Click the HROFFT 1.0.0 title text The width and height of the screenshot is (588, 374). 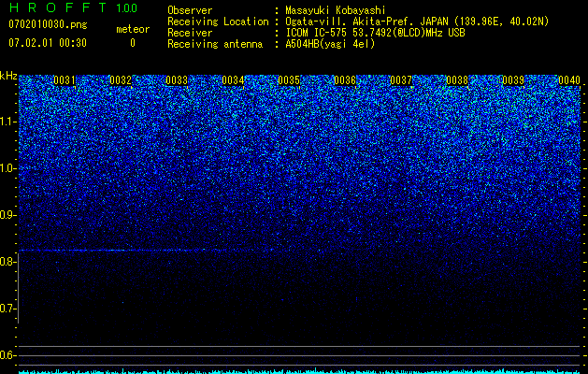73,7
